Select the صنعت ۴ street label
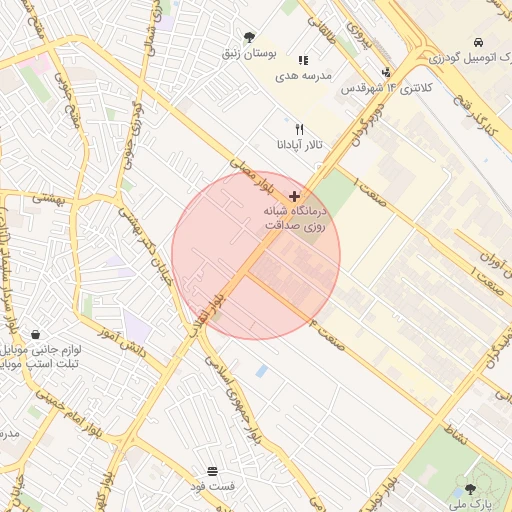The image size is (512, 512). coord(328,334)
